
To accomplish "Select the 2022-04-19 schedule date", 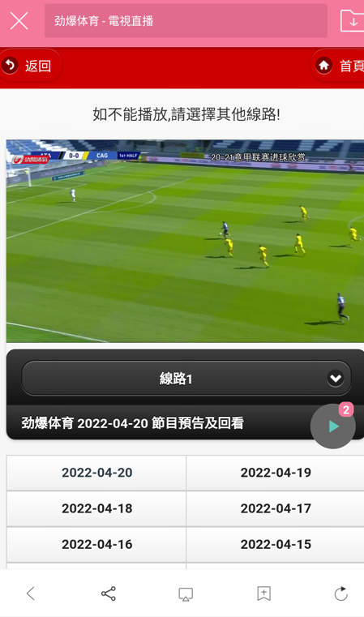I will [x=276, y=473].
